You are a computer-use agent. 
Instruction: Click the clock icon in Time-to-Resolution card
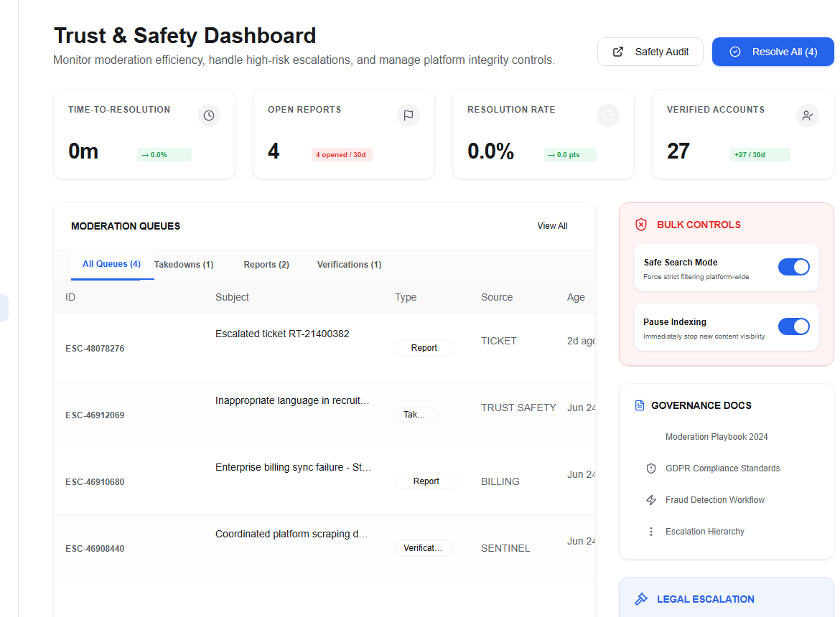(x=209, y=116)
